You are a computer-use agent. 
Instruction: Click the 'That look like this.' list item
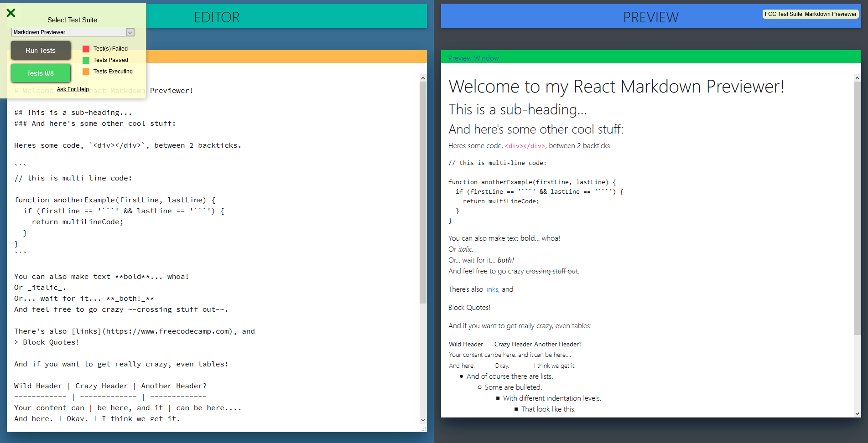pos(548,409)
